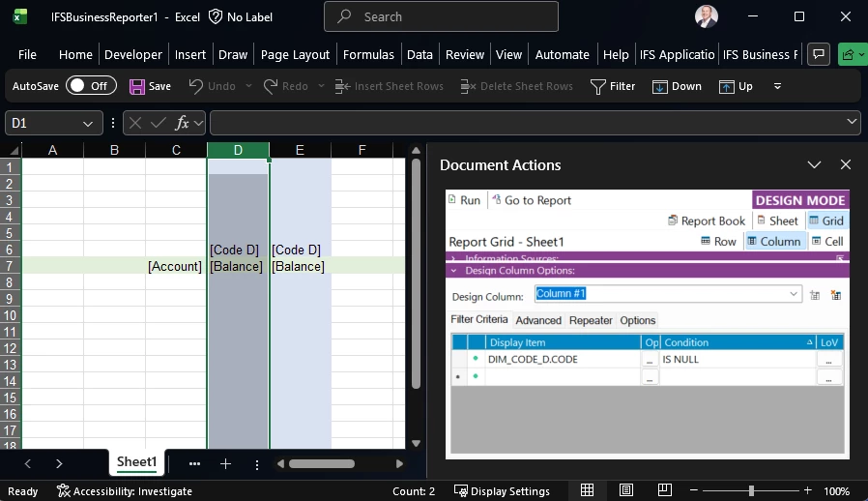Screen dimensions: 868x501
Task: Click the Sheet1 tab
Action: point(136,462)
